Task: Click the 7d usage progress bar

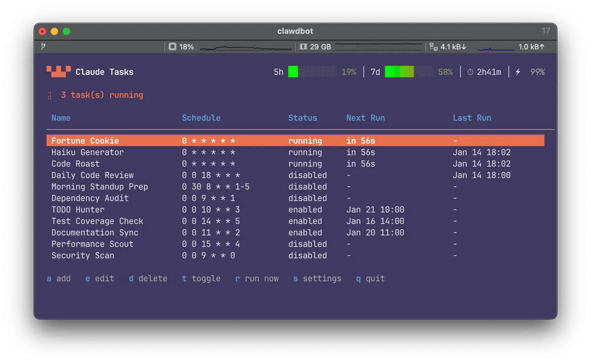Action: pyautogui.click(x=409, y=72)
